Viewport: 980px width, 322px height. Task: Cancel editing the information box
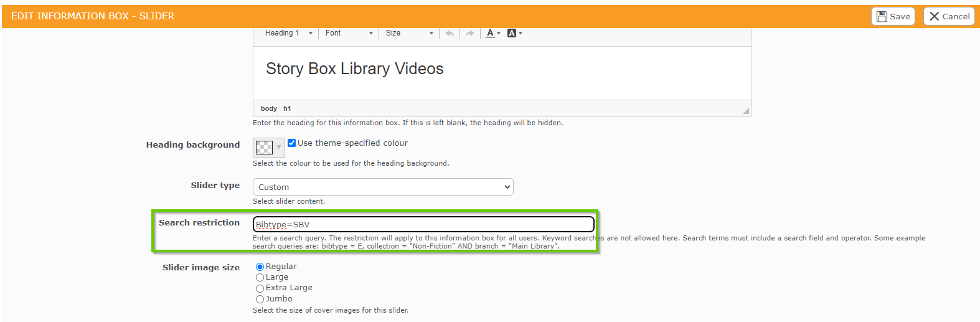click(x=948, y=17)
